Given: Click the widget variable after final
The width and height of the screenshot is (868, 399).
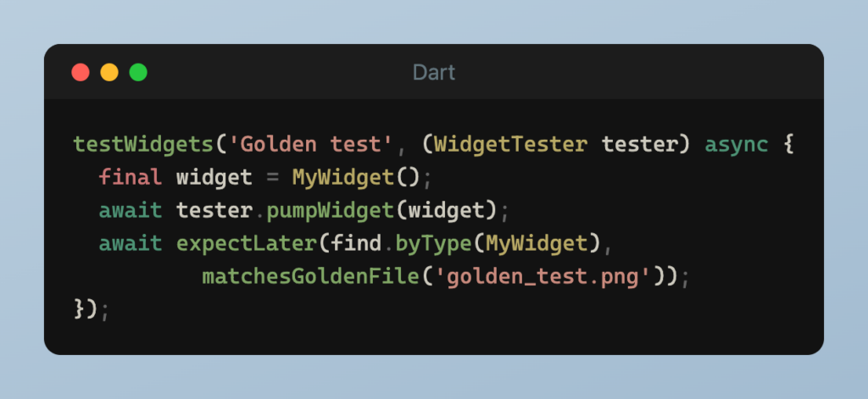Looking at the screenshot, I should click(x=214, y=178).
